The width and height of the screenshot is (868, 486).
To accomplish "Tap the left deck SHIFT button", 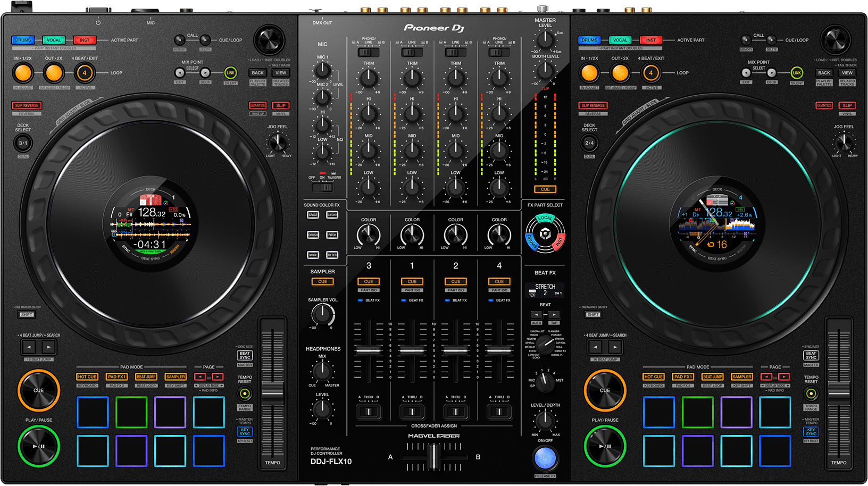I will [x=27, y=314].
